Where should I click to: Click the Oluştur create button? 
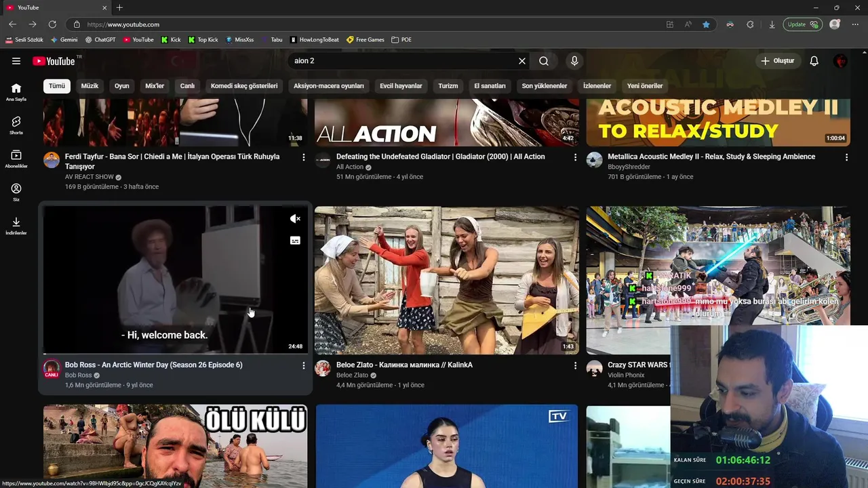(x=777, y=61)
